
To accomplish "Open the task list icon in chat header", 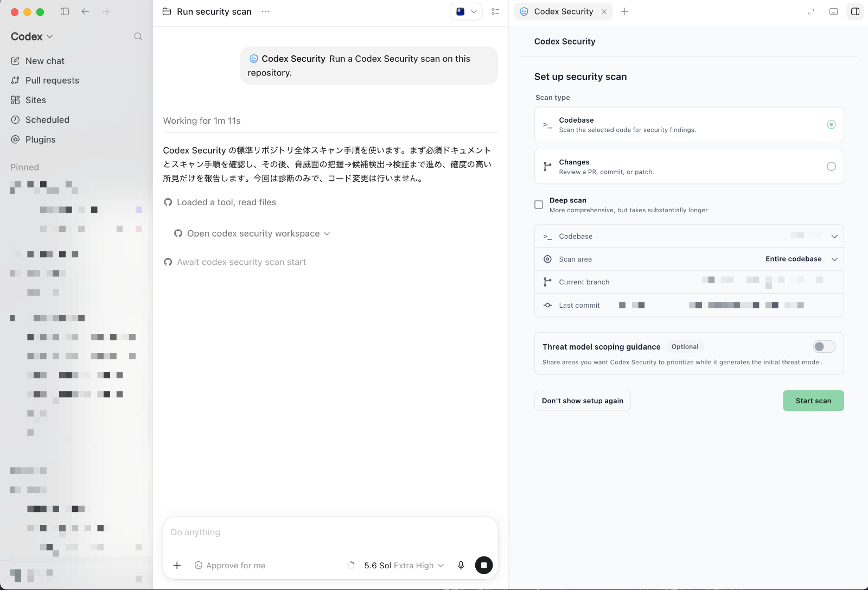I will [x=495, y=11].
